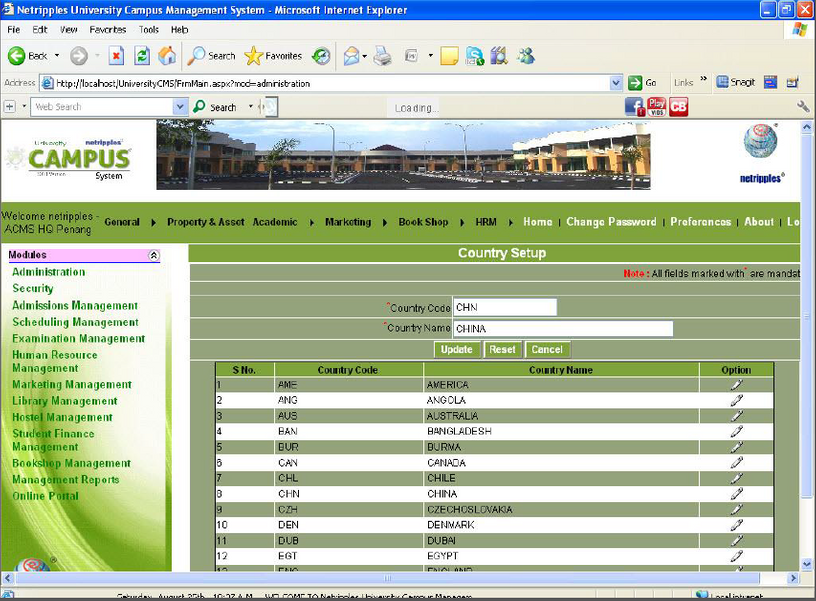Click the Country Name input field
816x601 pixels.
click(x=563, y=328)
